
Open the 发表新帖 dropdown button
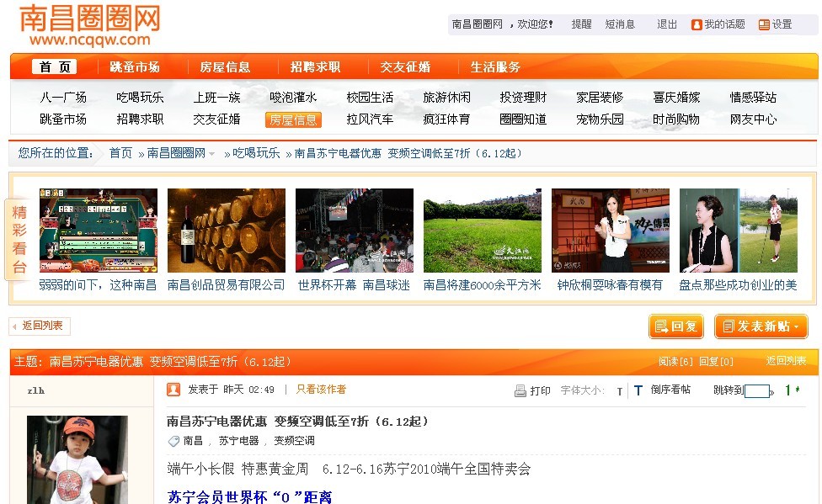pyautogui.click(x=761, y=326)
